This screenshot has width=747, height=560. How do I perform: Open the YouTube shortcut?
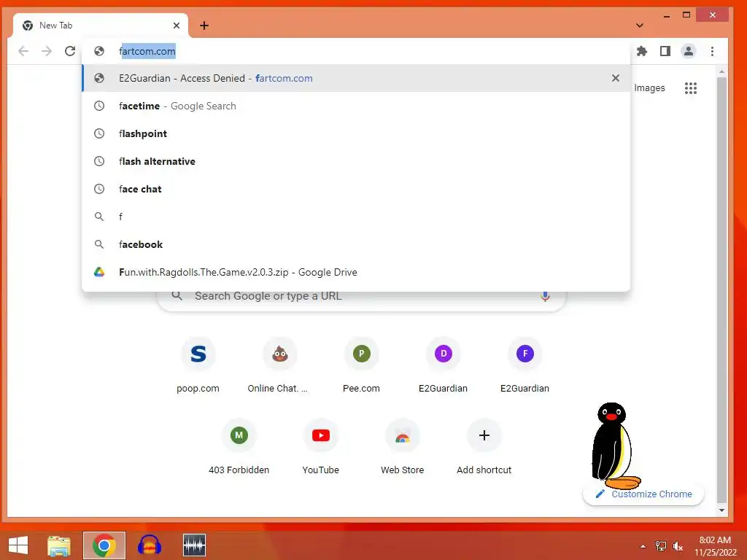(321, 447)
